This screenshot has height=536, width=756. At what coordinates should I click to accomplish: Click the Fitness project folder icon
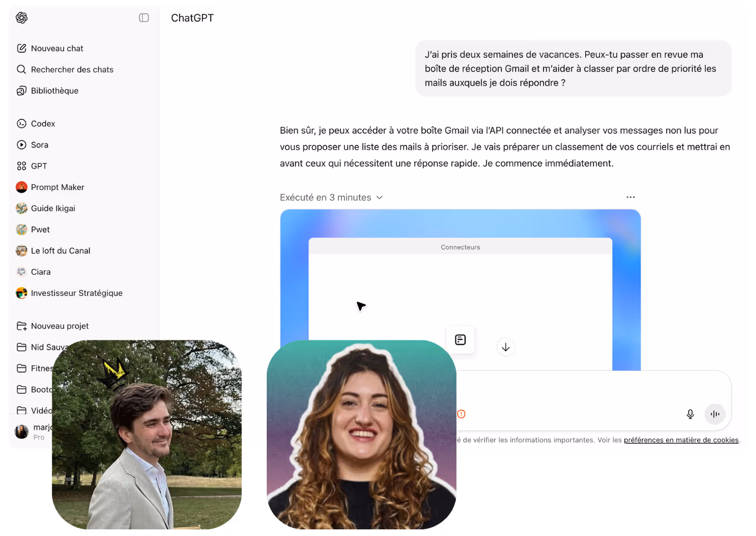(22, 368)
